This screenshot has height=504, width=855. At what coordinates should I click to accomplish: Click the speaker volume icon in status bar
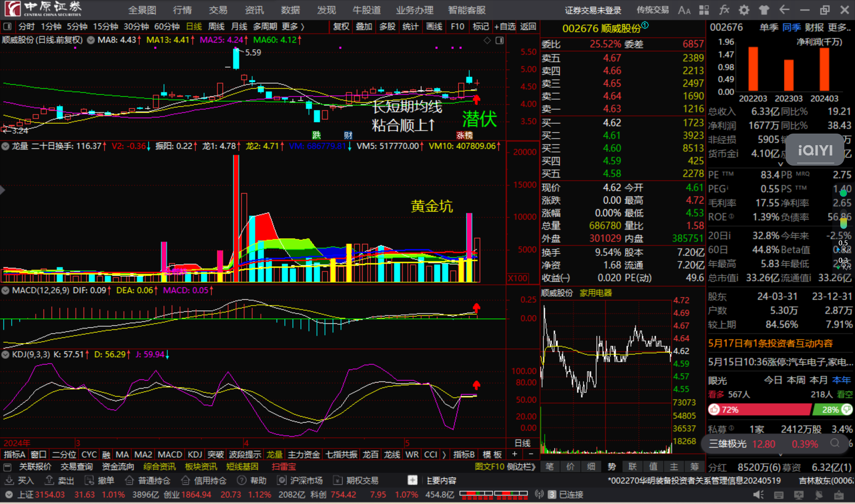tap(758, 495)
